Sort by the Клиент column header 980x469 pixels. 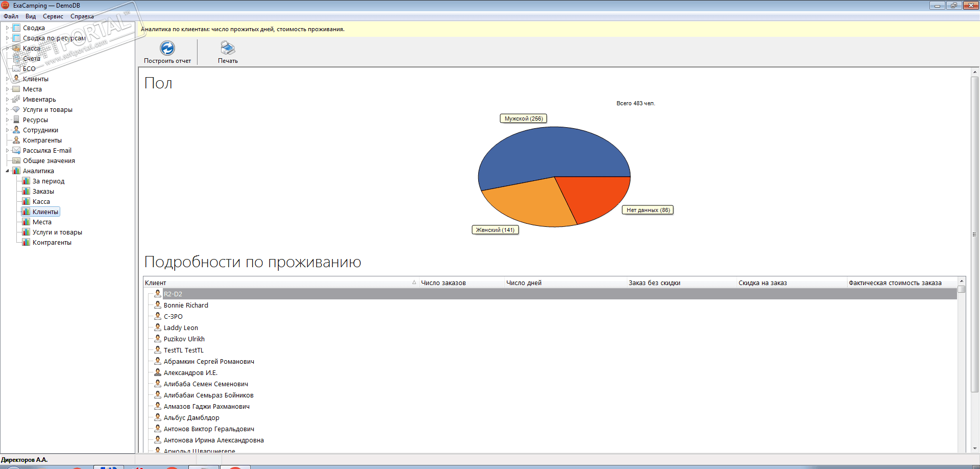point(281,283)
